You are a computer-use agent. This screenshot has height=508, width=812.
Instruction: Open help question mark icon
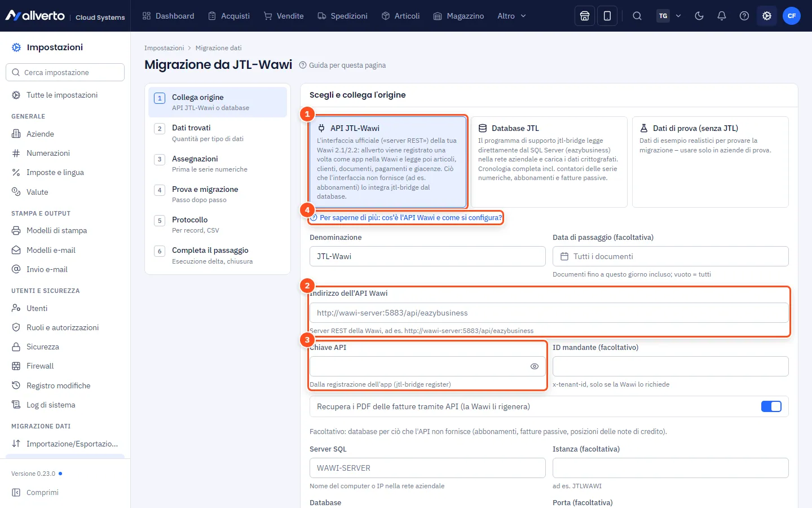pos(744,16)
